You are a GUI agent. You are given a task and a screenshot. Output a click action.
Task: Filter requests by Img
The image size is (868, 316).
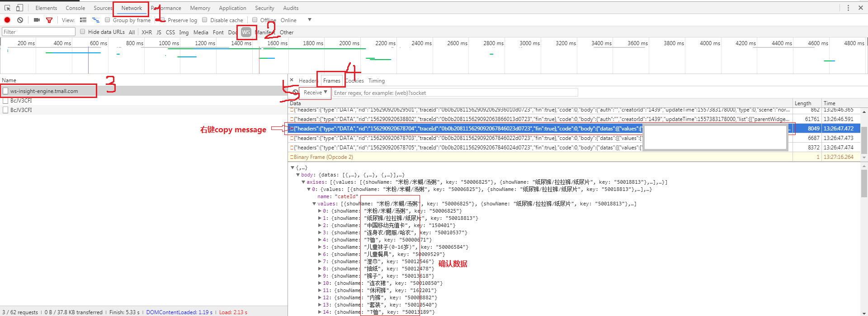[x=184, y=32]
